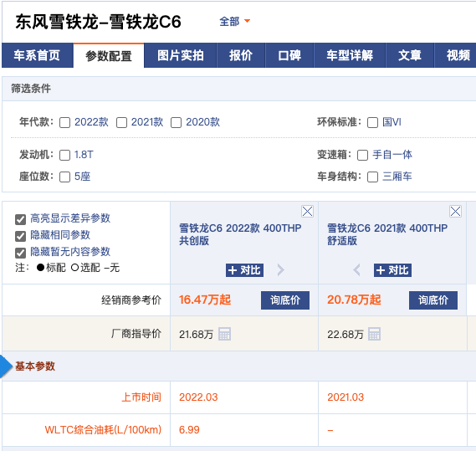Screen dimensions: 476x451
Task: Open the 全部 dropdown next to the title
Action: [234, 22]
